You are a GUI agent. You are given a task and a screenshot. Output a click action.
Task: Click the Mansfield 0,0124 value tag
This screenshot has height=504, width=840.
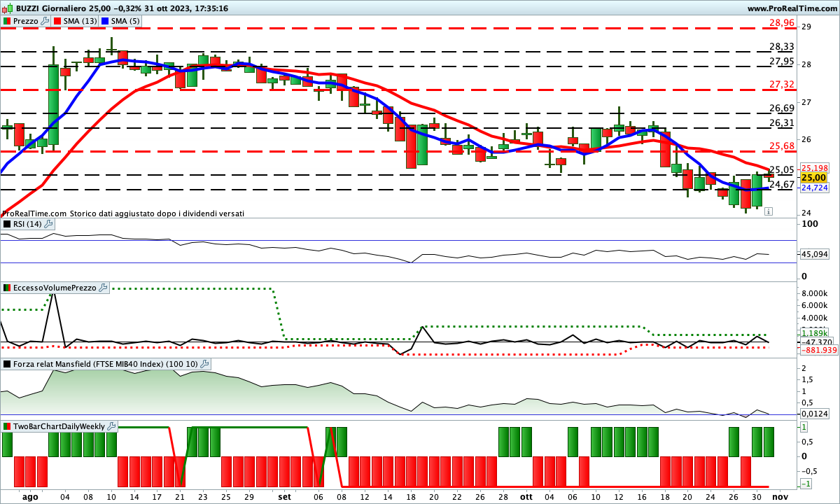pos(815,414)
